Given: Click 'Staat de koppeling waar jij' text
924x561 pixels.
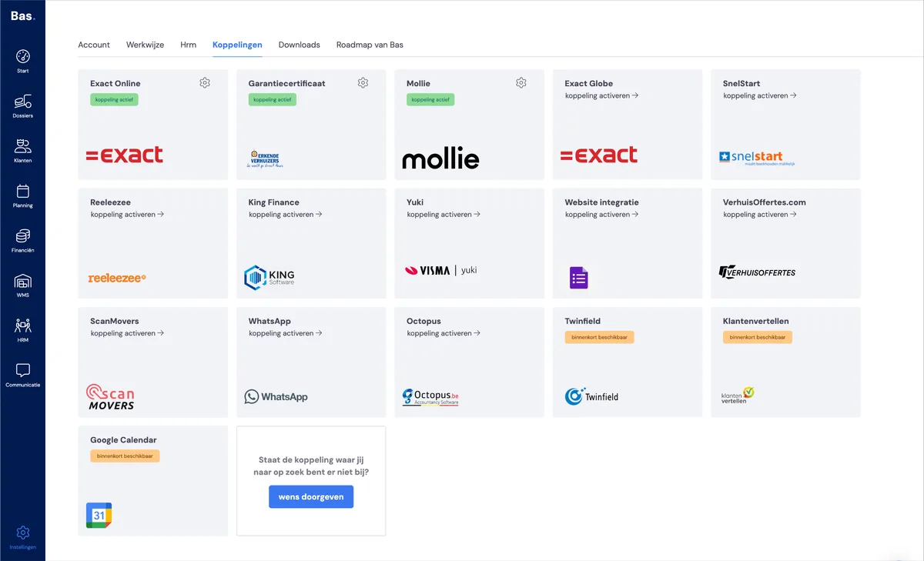Looking at the screenshot, I should pos(311,459).
